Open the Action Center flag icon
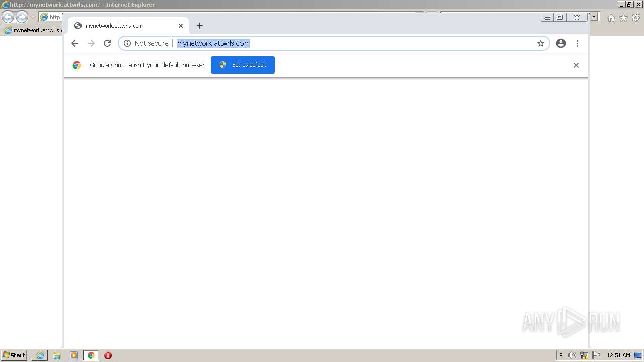Screen dimensions: 644x362 [x=596, y=355]
